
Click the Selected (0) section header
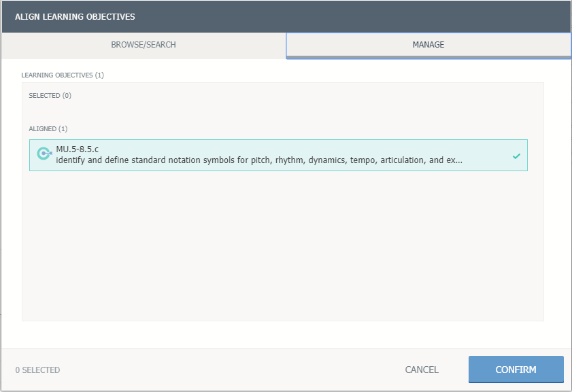50,96
